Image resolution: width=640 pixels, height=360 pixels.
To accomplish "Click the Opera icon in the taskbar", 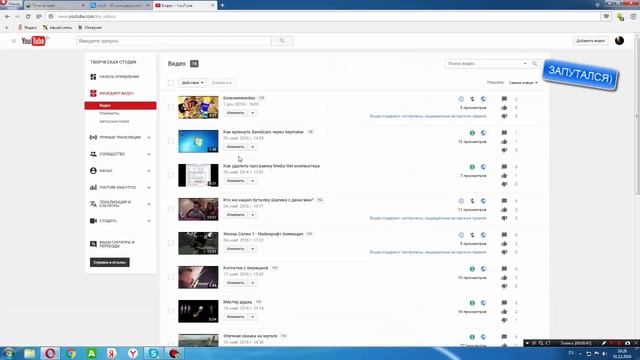I will point(50,353).
